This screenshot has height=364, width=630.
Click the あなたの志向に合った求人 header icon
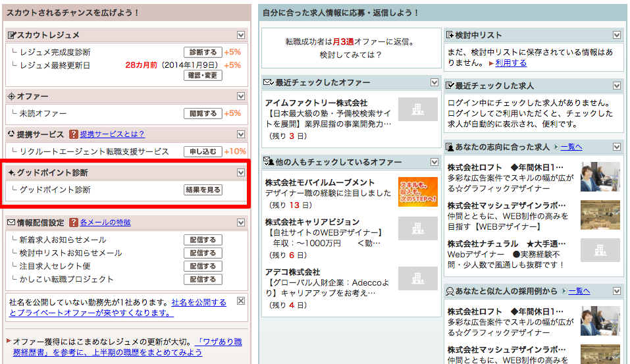(450, 147)
